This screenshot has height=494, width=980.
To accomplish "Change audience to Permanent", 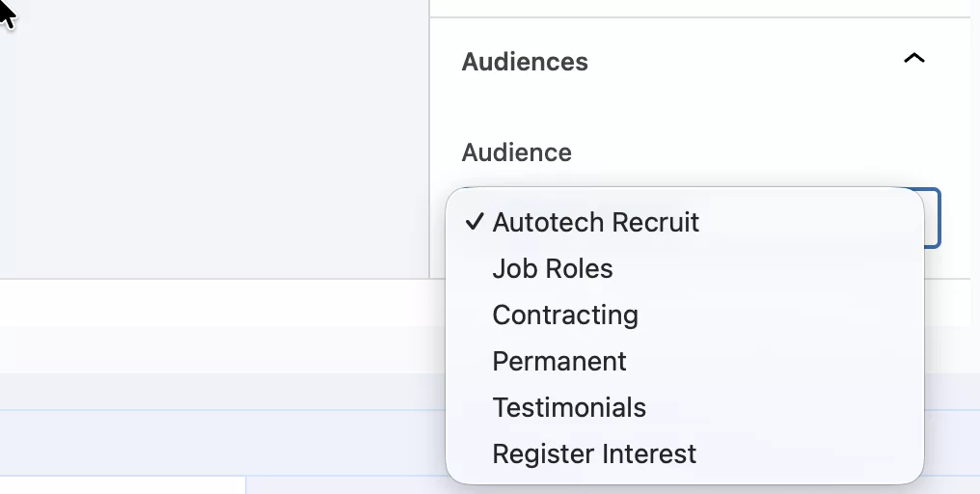I will click(558, 361).
